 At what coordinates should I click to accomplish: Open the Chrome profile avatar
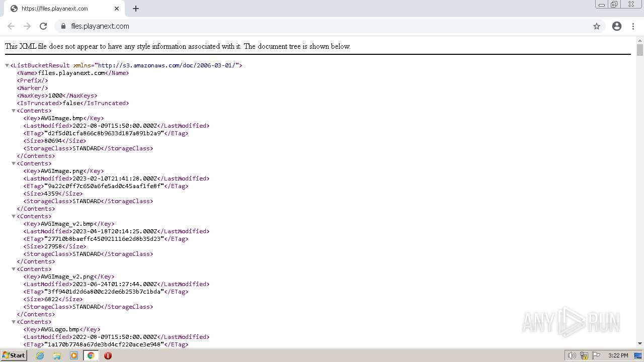pos(617,26)
